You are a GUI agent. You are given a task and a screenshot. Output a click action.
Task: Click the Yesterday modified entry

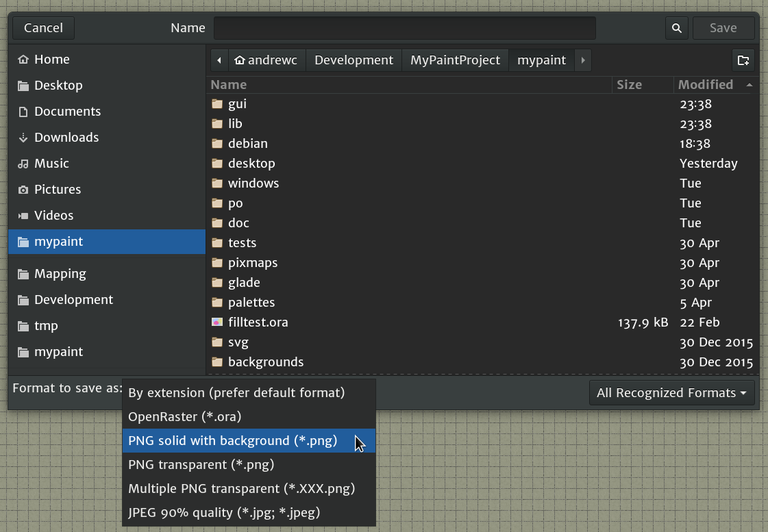click(708, 164)
